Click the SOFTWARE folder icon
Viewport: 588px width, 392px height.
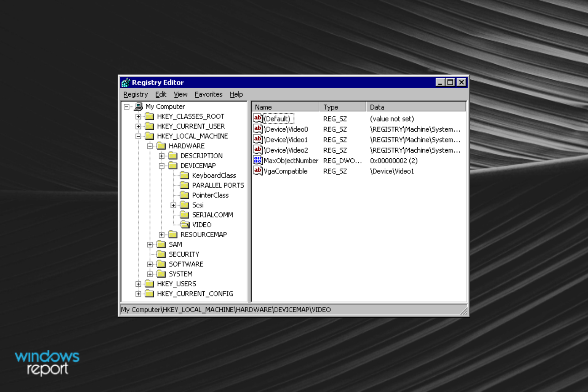point(161,264)
